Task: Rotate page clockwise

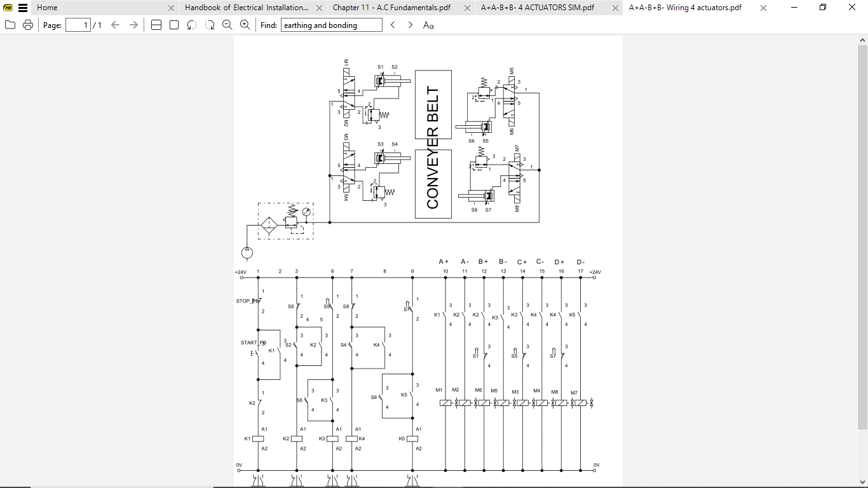Action: pos(210,25)
